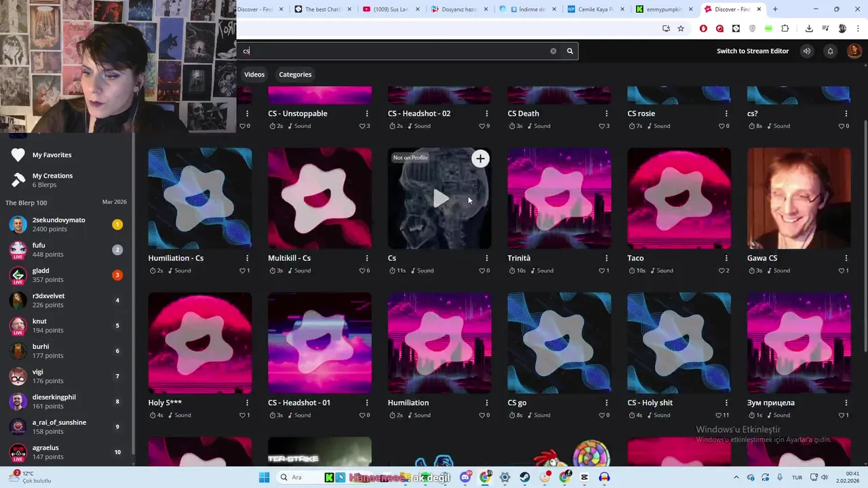Open the Gawa CS thumbnail
Image resolution: width=868 pixels, height=488 pixels.
[799, 198]
